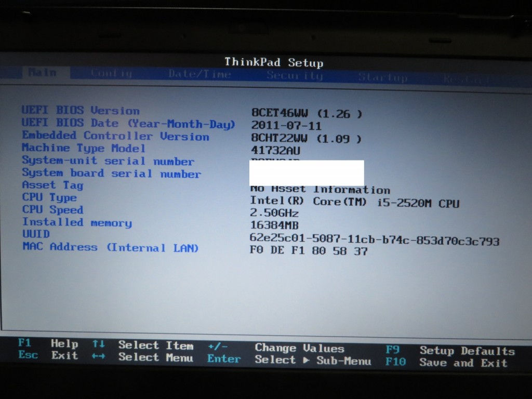This screenshot has width=532, height=399.
Task: Click the Save and Exit footer label
Action: click(x=463, y=363)
